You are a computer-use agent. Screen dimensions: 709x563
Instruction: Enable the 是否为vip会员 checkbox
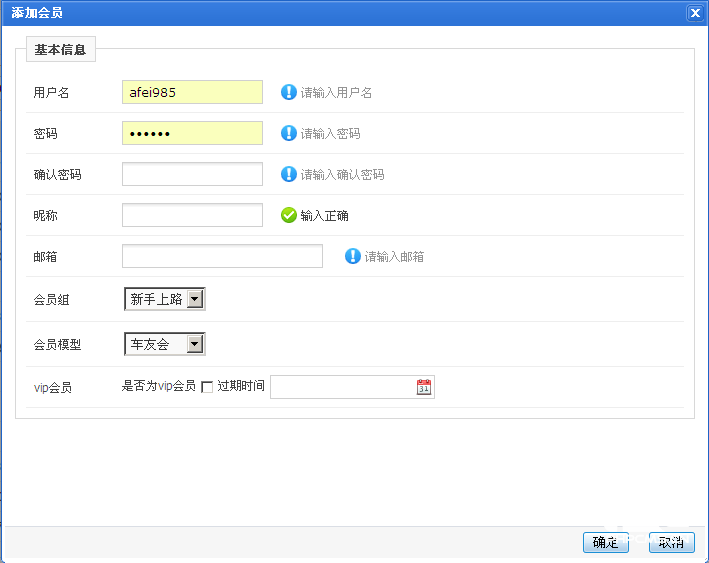click(207, 387)
